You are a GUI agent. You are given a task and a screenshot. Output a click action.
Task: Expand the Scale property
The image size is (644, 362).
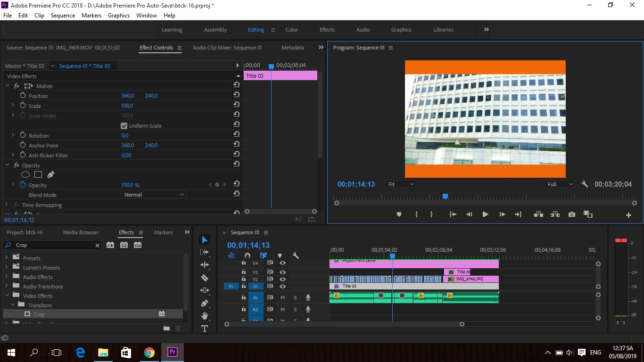(x=13, y=106)
